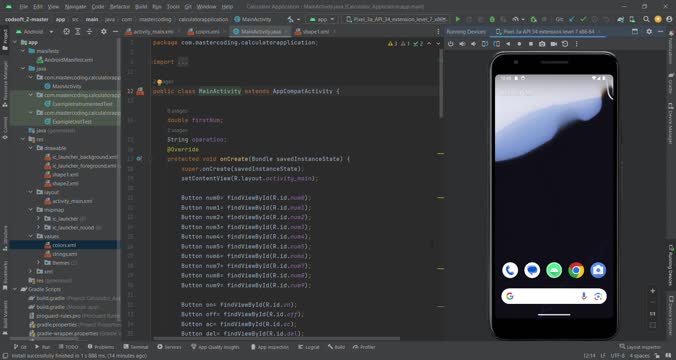Collapse the Gradle Scripts node
This screenshot has height=360, width=676.
15,289
